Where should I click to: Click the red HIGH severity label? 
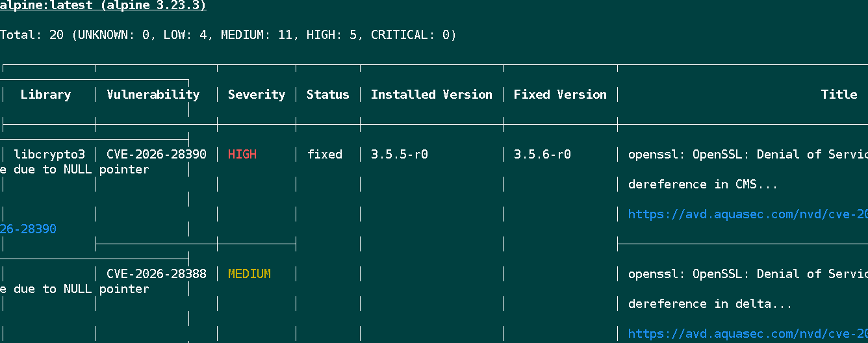[242, 155]
